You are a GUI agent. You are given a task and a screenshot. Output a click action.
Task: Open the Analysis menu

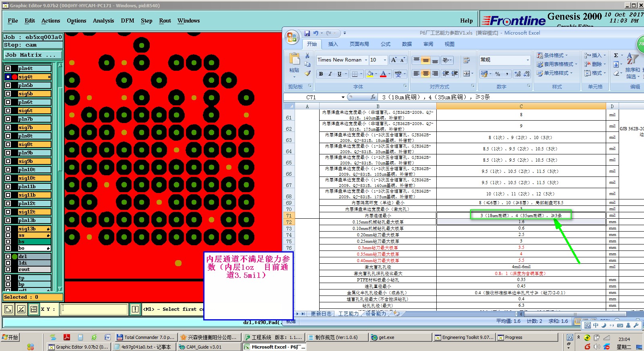[x=103, y=21]
